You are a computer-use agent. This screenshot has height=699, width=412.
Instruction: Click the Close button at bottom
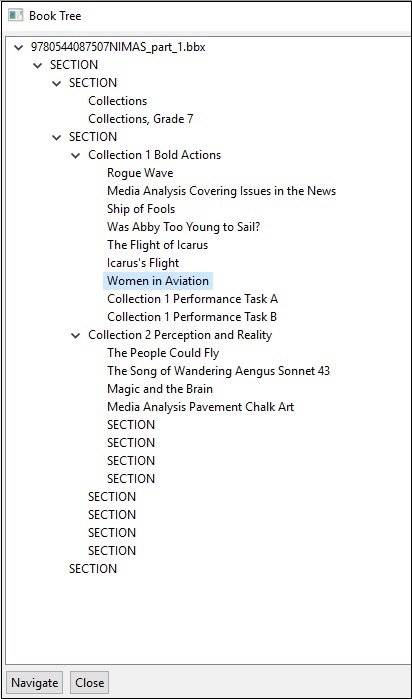(90, 683)
